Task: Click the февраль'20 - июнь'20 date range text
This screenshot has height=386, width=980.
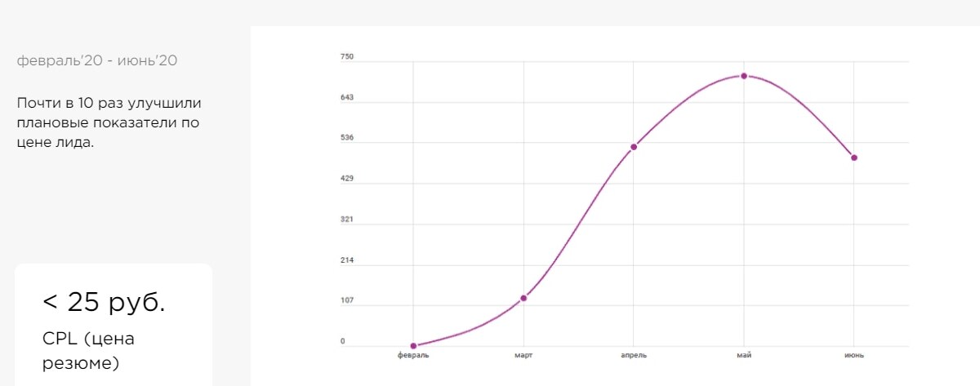Action: click(97, 60)
